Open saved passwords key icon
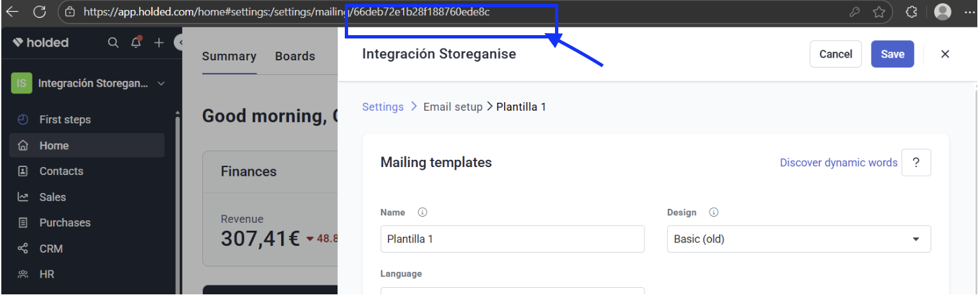The width and height of the screenshot is (980, 297). pyautogui.click(x=855, y=11)
